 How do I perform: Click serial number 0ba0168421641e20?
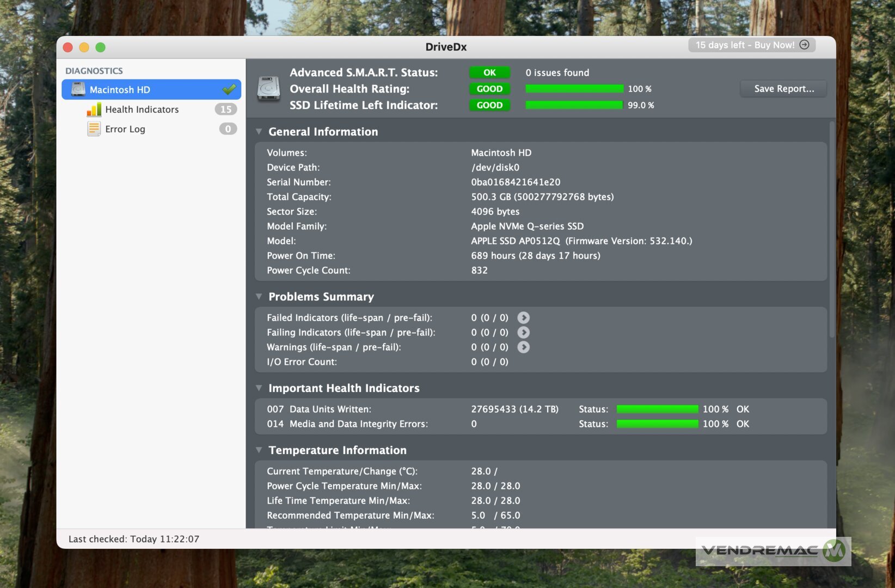[x=516, y=182]
